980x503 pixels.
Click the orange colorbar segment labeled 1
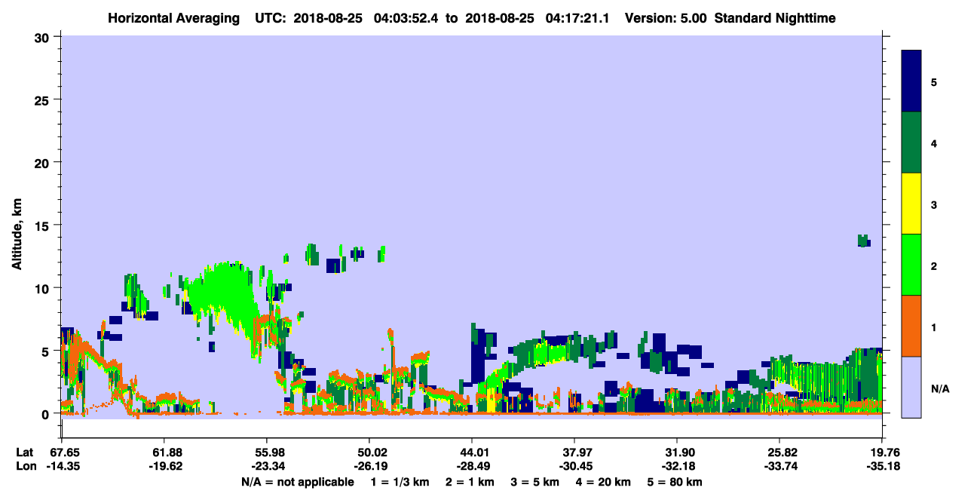pos(911,326)
